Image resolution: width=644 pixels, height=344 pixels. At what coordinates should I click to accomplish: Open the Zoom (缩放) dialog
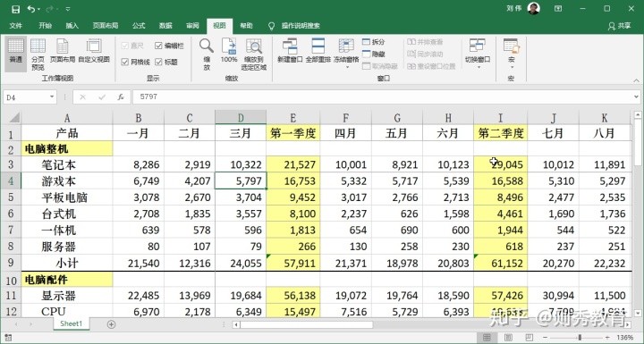pos(207,54)
